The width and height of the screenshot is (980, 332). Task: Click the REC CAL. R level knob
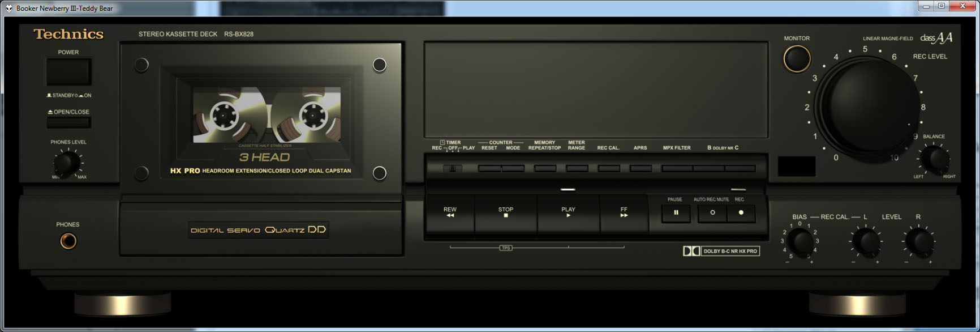click(x=919, y=242)
